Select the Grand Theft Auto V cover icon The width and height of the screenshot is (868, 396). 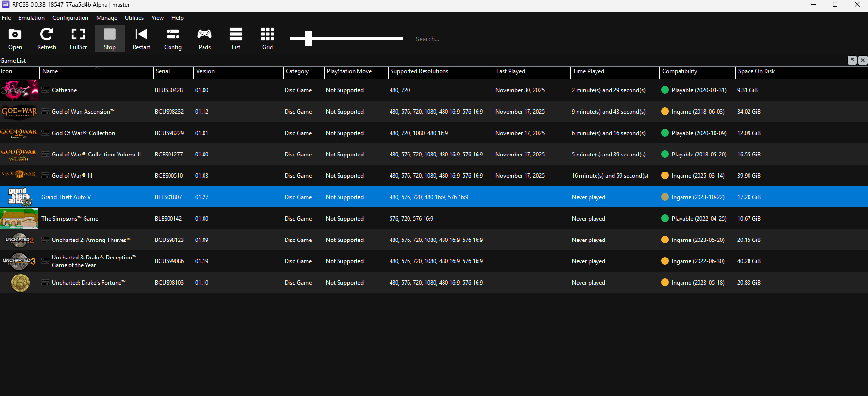[x=19, y=197]
